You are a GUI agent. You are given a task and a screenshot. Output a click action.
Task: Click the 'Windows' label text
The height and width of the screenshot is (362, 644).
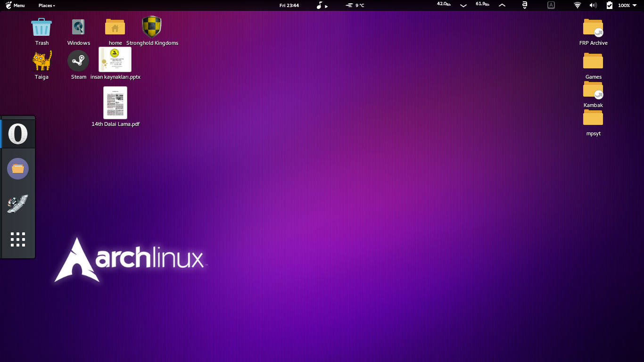pos(79,43)
